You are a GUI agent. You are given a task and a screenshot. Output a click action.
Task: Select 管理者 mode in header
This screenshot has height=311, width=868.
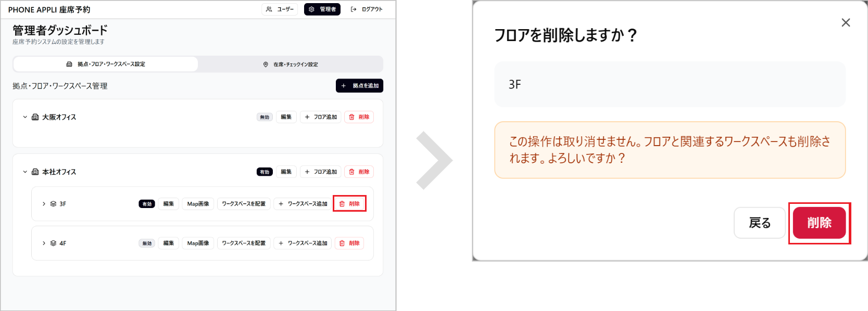322,9
